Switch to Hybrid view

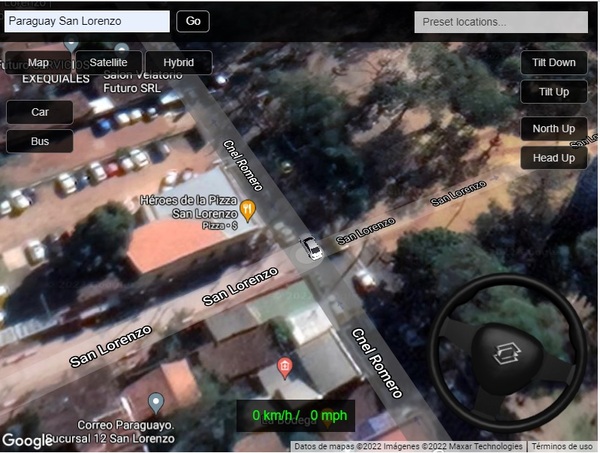coord(179,62)
